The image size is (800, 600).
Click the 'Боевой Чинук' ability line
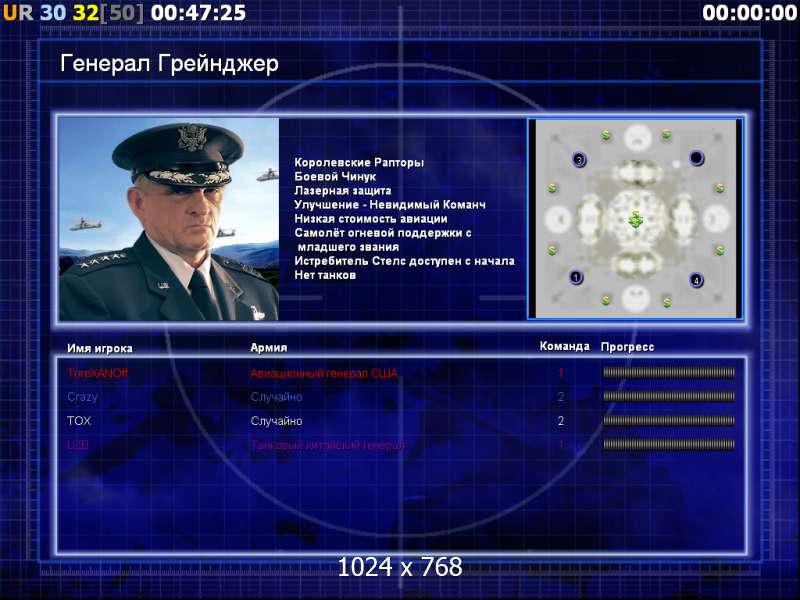pos(335,177)
